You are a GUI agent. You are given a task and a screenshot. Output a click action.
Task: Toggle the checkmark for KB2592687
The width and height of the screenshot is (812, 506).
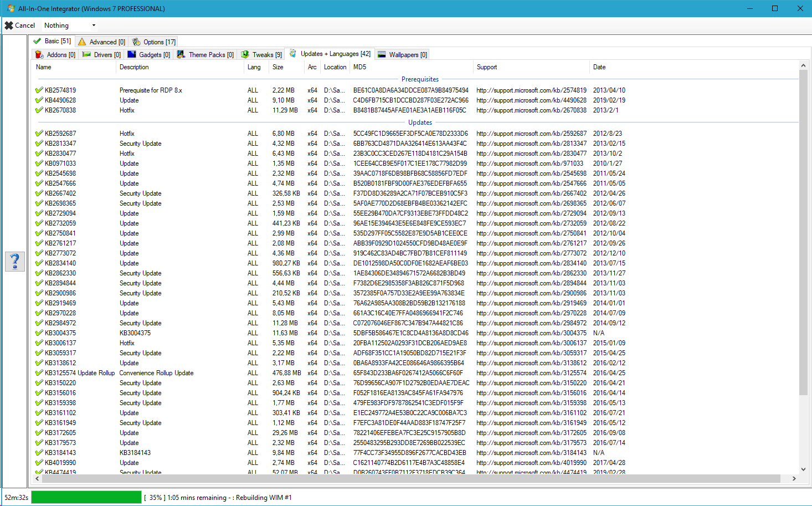coord(39,134)
